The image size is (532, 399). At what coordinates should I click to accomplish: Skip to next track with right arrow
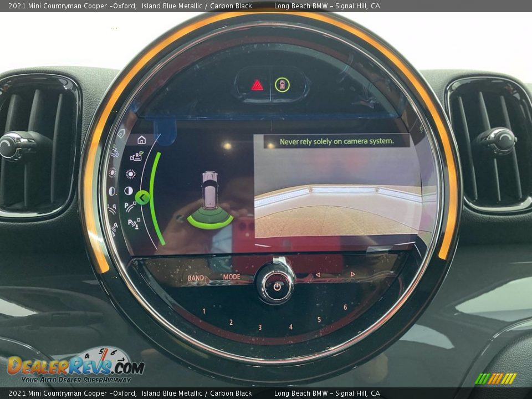[x=353, y=274]
